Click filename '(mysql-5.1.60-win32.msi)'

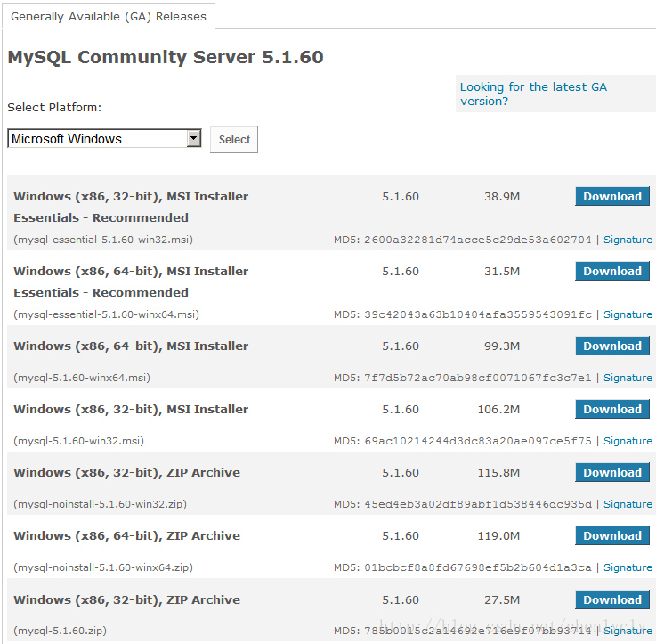[x=78, y=441]
